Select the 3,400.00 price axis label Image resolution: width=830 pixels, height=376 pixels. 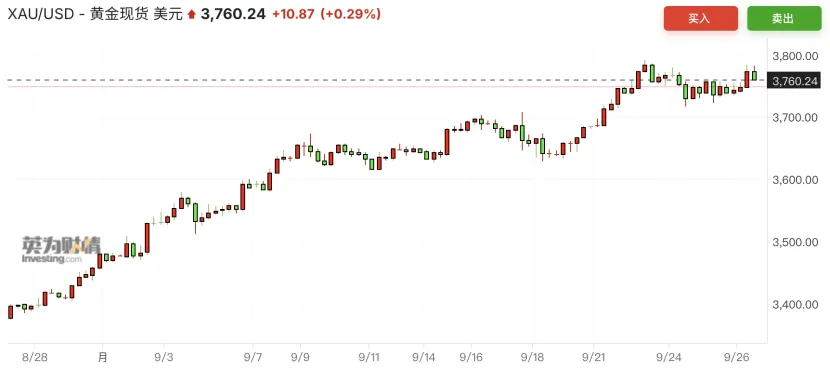click(796, 305)
